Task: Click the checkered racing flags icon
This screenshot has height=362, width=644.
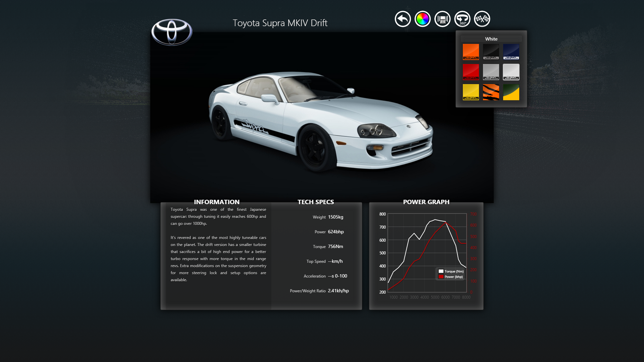Action: tap(482, 19)
